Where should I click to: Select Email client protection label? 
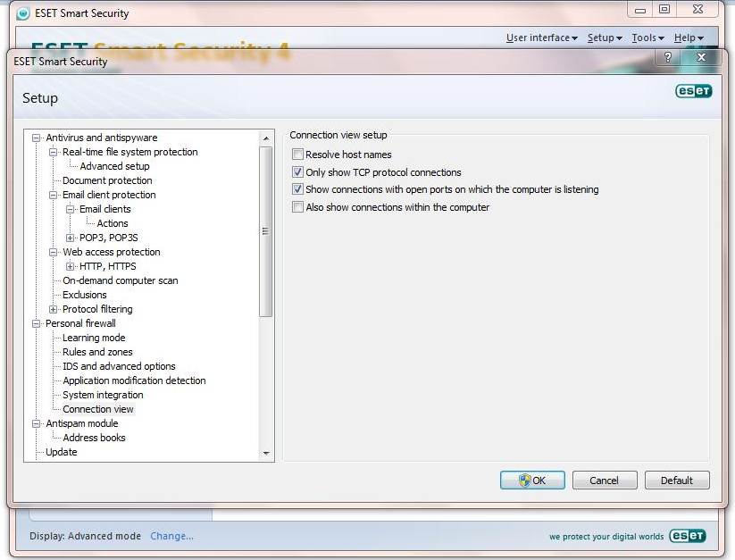pyautogui.click(x=109, y=195)
